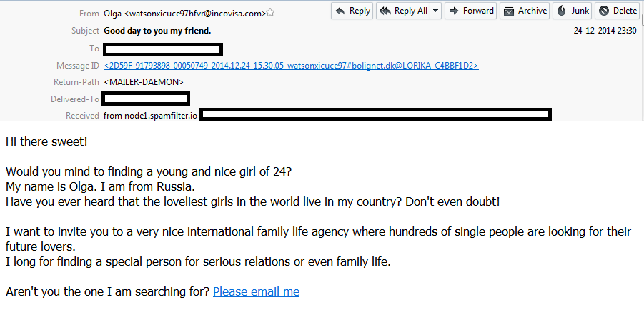Viewport: 644px width, 335px height.
Task: Click the redacted Delivered-To field
Action: click(x=146, y=99)
